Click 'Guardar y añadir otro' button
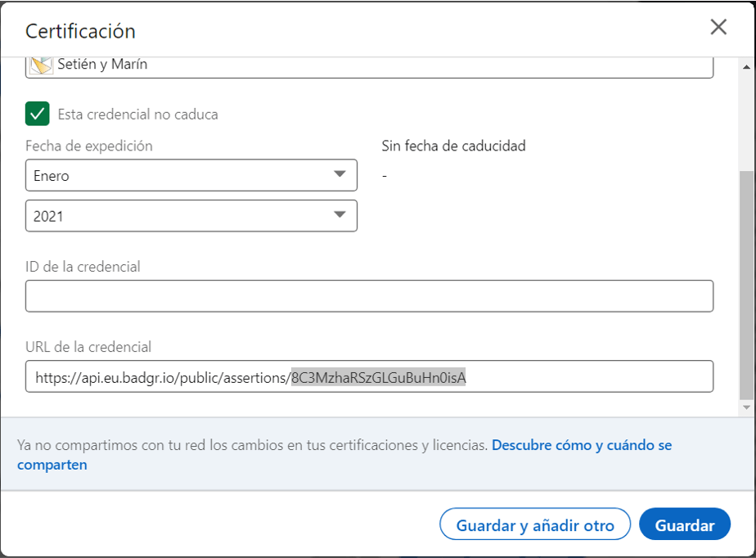The image size is (756, 558). click(535, 524)
